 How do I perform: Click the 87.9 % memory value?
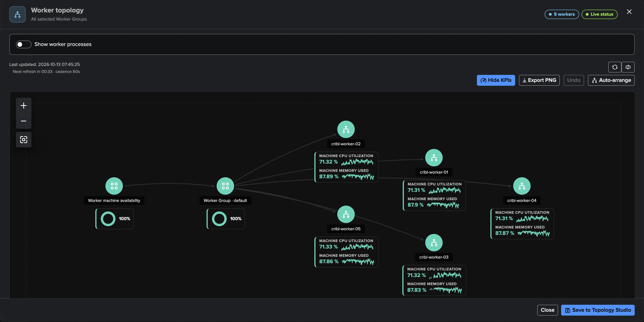click(x=416, y=205)
